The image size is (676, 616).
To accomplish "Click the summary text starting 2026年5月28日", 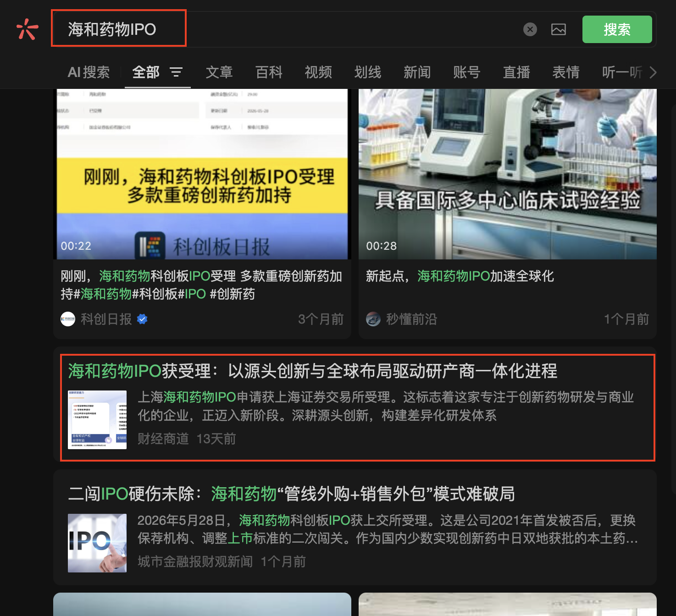I will [x=388, y=529].
